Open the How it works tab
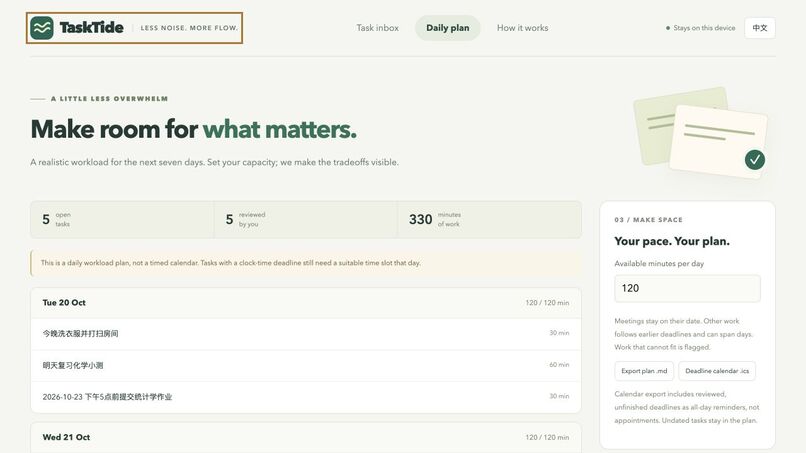This screenshot has width=806, height=453. (x=522, y=28)
